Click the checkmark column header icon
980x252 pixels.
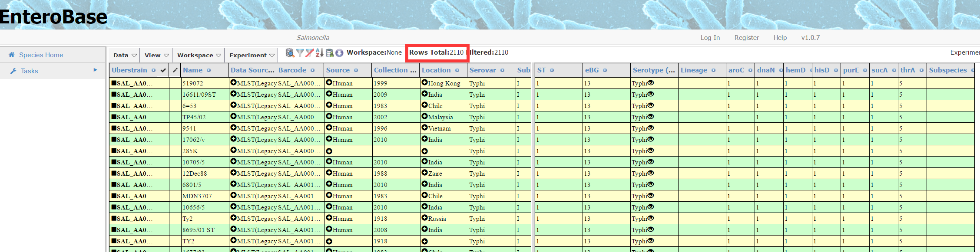click(x=163, y=70)
